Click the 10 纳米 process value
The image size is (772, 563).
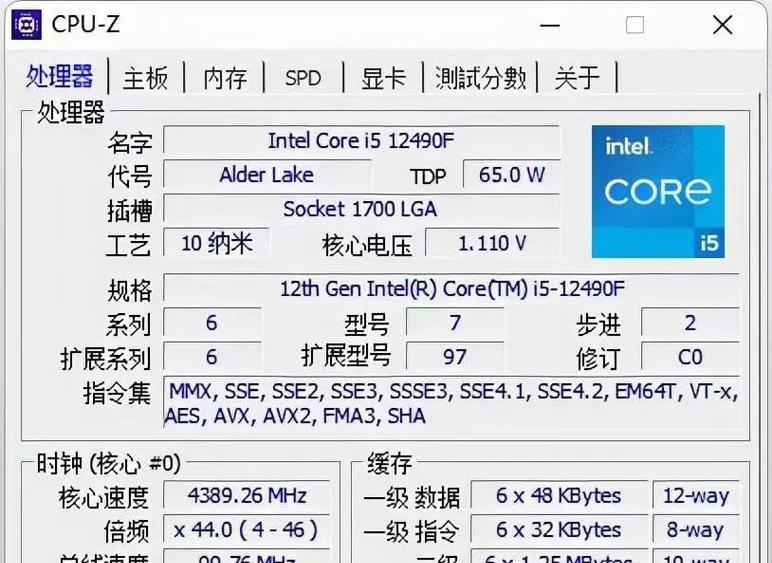tap(217, 243)
